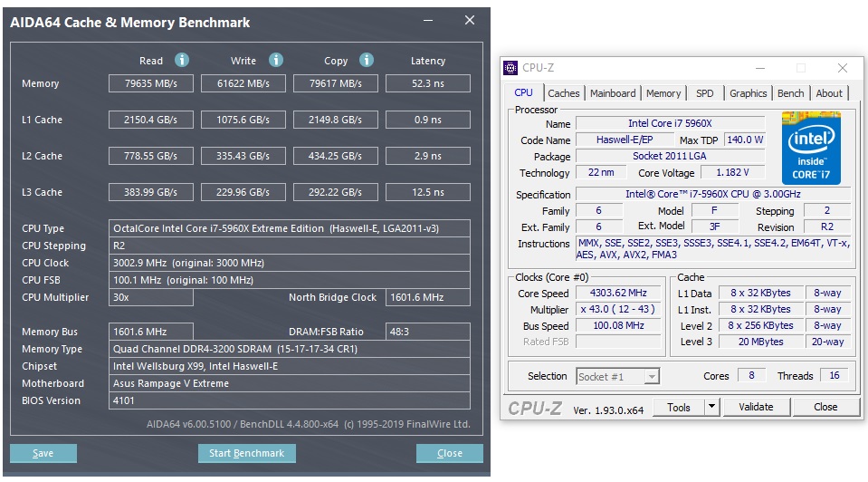This screenshot has width=868, height=482.
Task: Click the Write info icon in AIDA64
Action: pos(276,59)
